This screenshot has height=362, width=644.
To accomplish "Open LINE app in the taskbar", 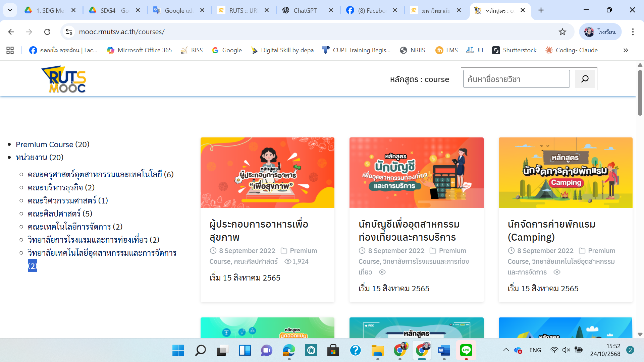I will (x=466, y=350).
